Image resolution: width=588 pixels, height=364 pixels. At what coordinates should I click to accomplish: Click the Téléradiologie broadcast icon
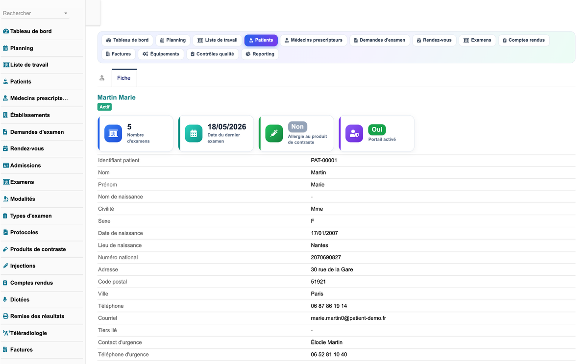coord(6,333)
